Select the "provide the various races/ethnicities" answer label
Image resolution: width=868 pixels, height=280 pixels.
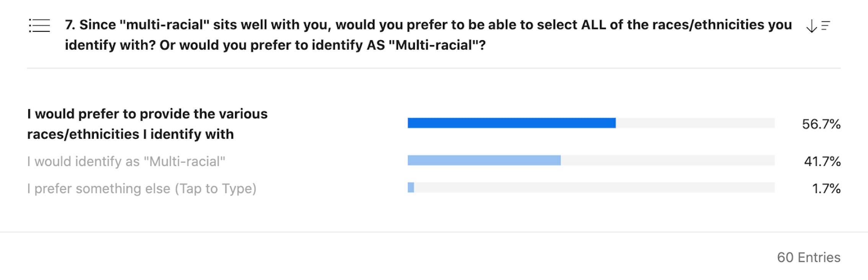click(147, 124)
